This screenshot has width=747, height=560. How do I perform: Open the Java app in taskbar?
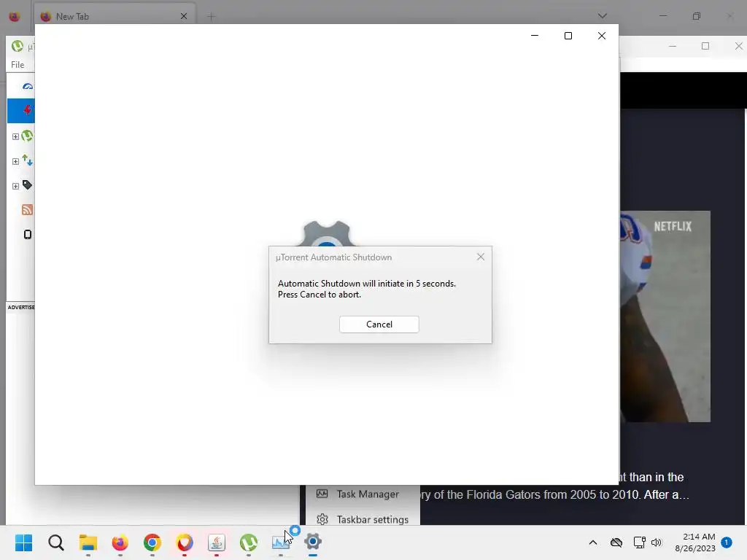(217, 542)
